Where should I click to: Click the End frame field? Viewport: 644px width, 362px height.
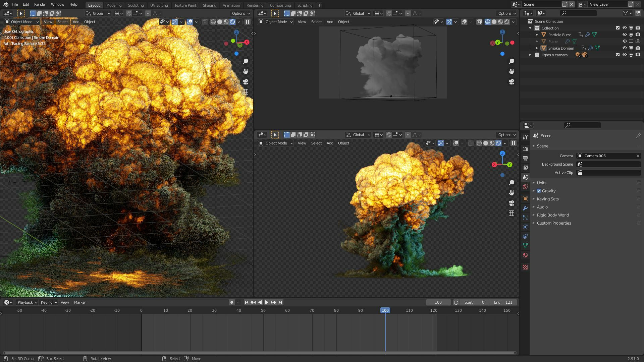click(x=503, y=302)
